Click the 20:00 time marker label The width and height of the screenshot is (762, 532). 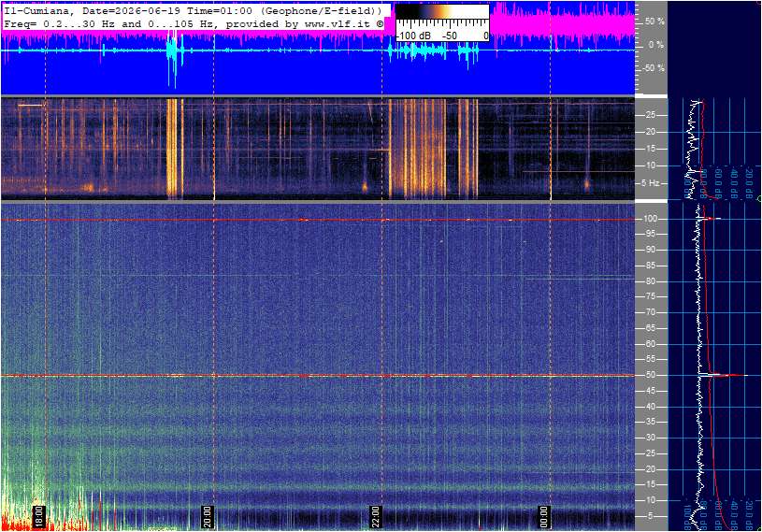pyautogui.click(x=208, y=517)
